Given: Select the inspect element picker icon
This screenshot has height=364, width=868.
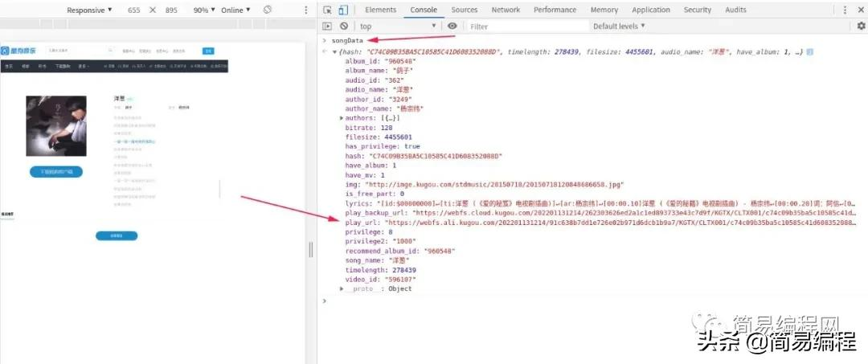Looking at the screenshot, I should click(x=328, y=10).
